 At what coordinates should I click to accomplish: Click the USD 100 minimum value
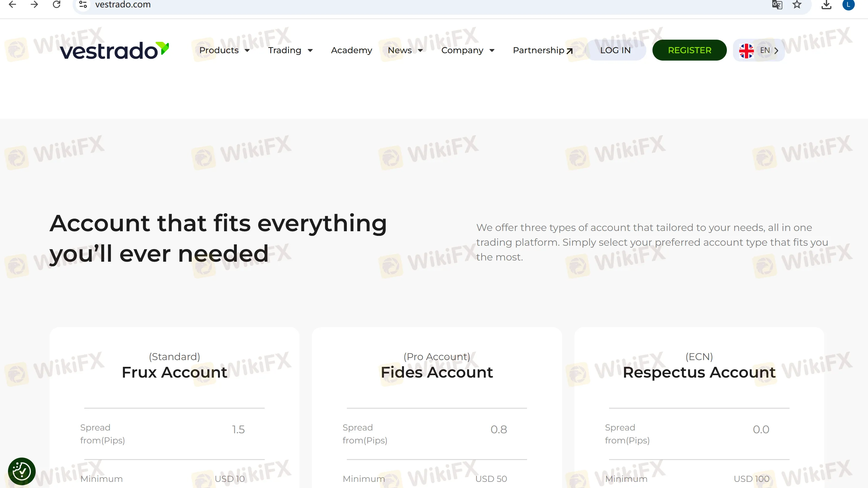coord(752,479)
